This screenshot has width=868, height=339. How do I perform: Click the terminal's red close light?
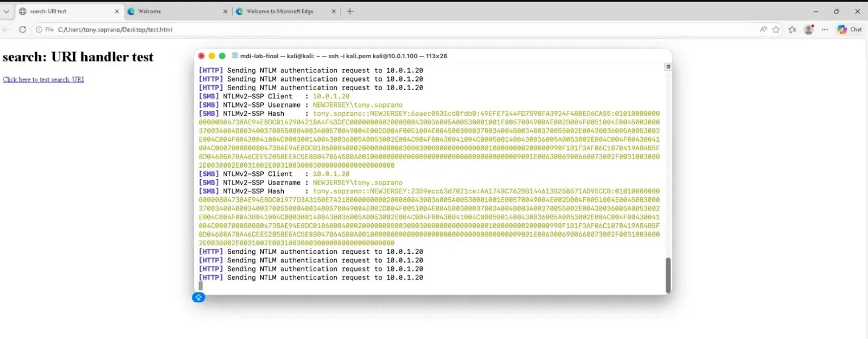click(x=201, y=55)
